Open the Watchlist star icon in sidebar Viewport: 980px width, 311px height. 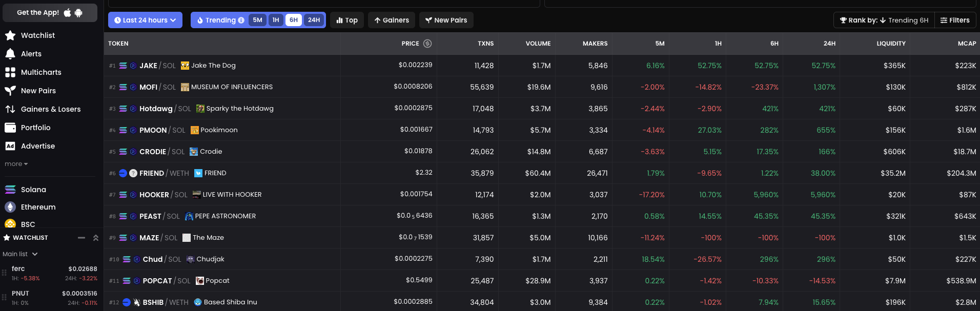pos(10,35)
